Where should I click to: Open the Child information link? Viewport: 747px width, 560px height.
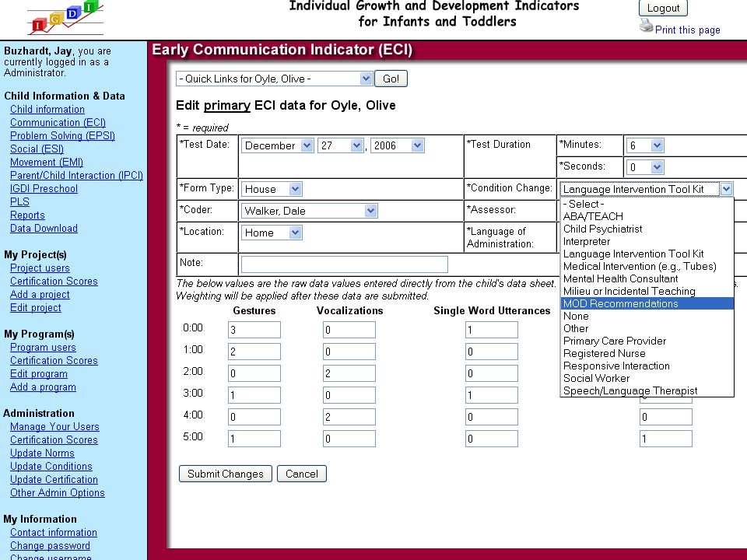click(x=47, y=109)
